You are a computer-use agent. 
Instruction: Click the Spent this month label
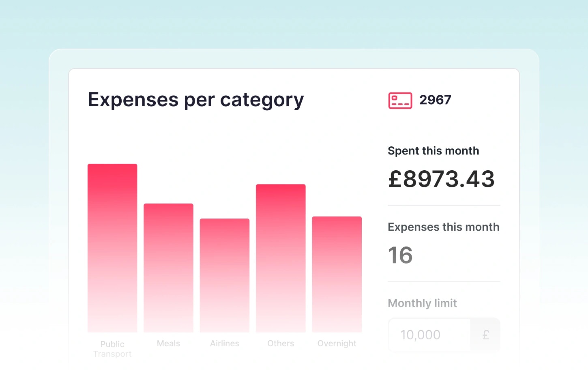pyautogui.click(x=433, y=151)
